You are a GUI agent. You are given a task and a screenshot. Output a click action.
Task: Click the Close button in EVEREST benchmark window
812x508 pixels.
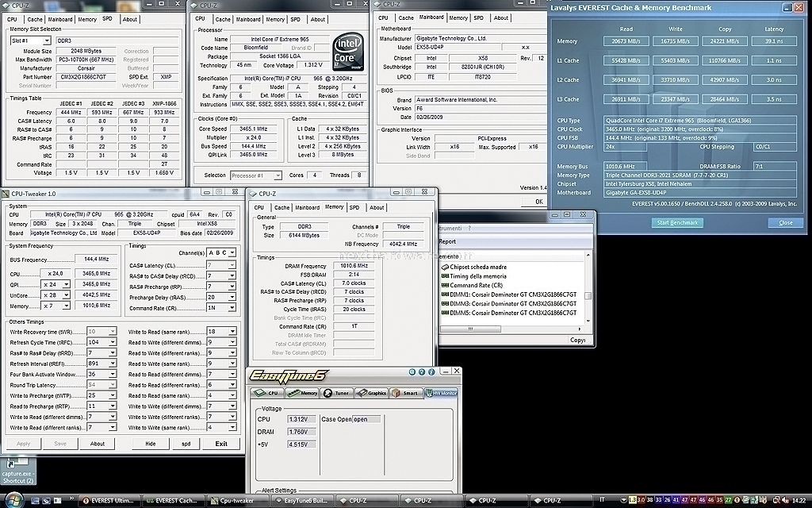[786, 222]
